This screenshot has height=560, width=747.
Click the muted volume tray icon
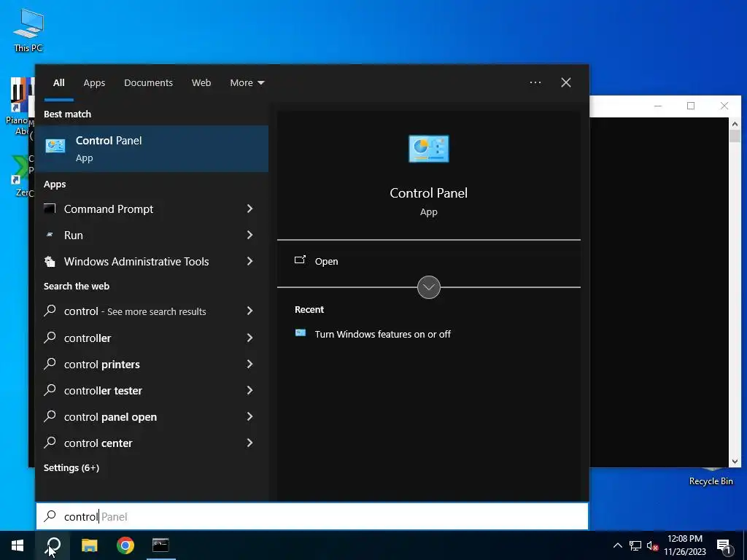652,545
